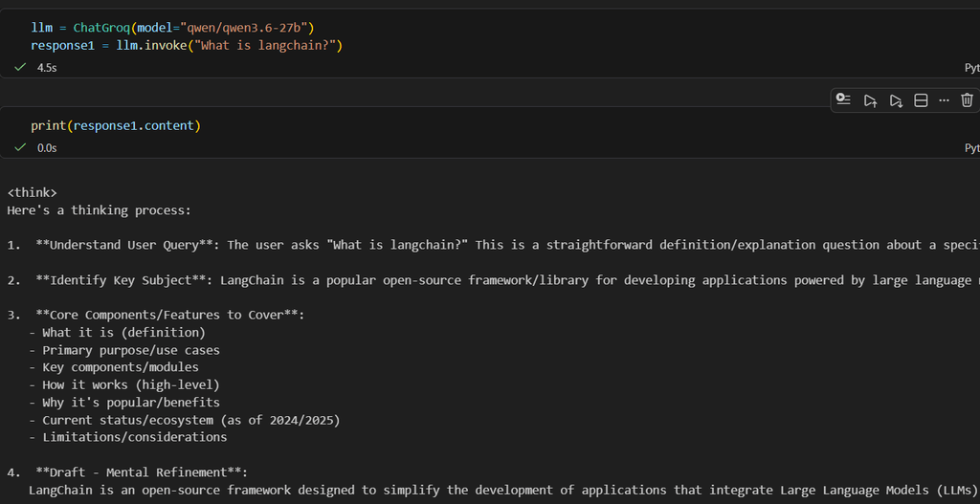Click the 4.5s execution time label
Viewport: 980px width, 504px height.
click(x=47, y=68)
